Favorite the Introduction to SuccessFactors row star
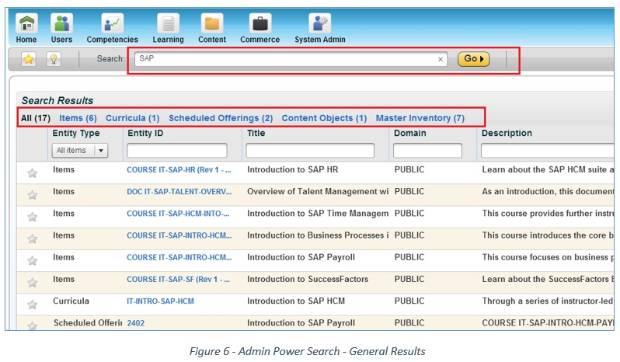The width and height of the screenshot is (620, 362). pos(32,283)
